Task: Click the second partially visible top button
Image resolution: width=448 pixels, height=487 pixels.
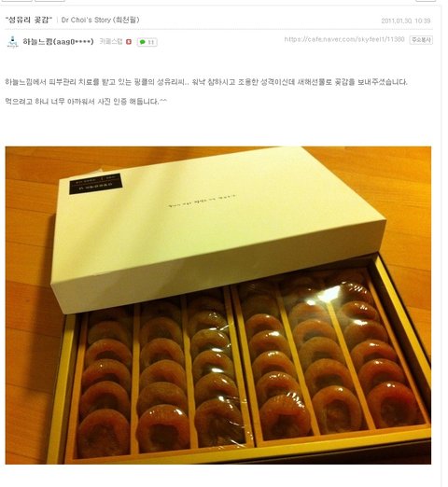Action: pos(49,1)
